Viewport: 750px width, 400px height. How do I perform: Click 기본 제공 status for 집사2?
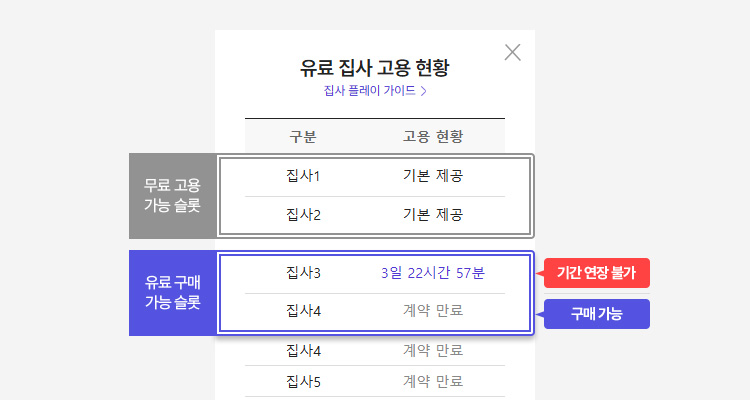tap(432, 215)
